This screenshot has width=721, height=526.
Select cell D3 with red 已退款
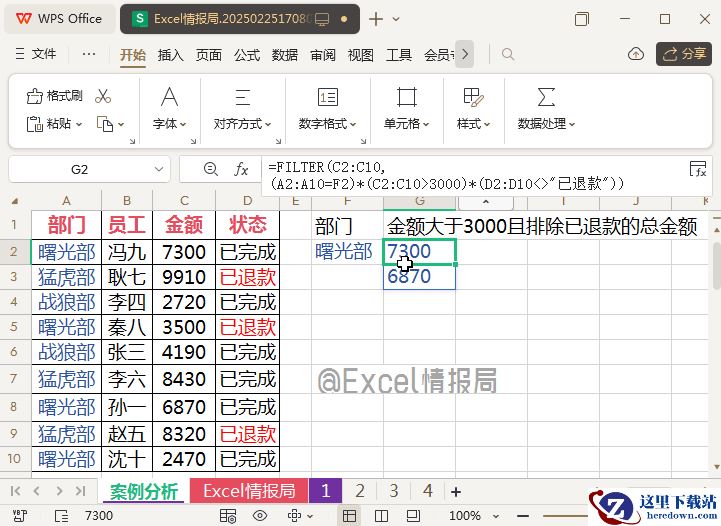click(x=248, y=277)
